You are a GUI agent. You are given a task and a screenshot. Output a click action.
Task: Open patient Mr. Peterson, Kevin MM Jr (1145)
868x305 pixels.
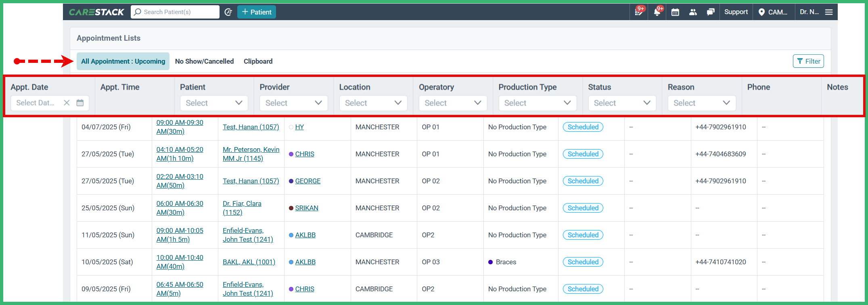tap(251, 154)
